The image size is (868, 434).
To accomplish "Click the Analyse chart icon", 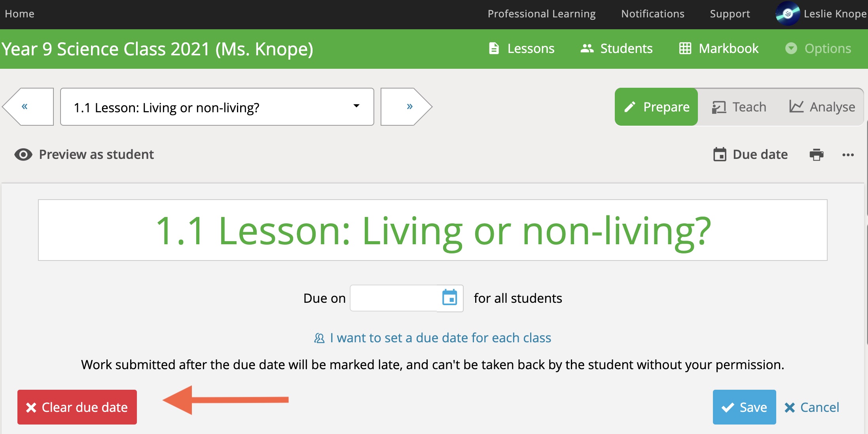I will click(x=796, y=106).
